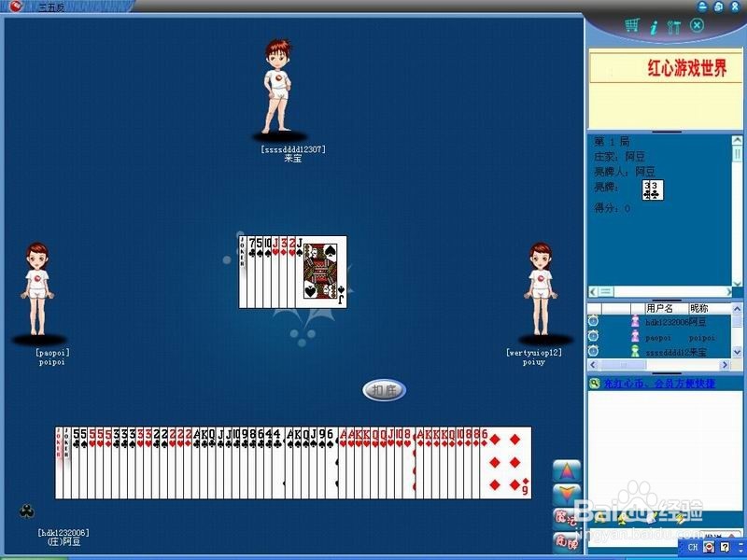Click the [ssssdddd12307] player name label
747x560 pixels.
pos(293,149)
